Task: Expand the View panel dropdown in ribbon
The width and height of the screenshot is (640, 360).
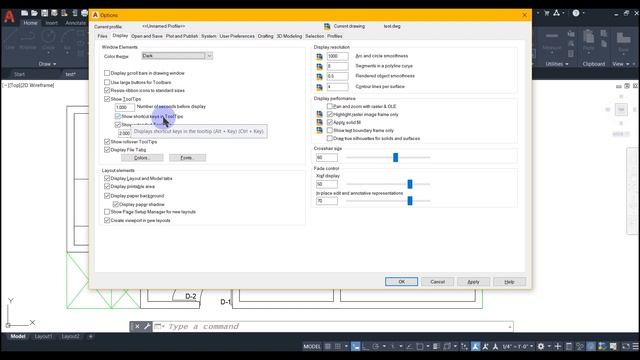Action: (x=621, y=64)
